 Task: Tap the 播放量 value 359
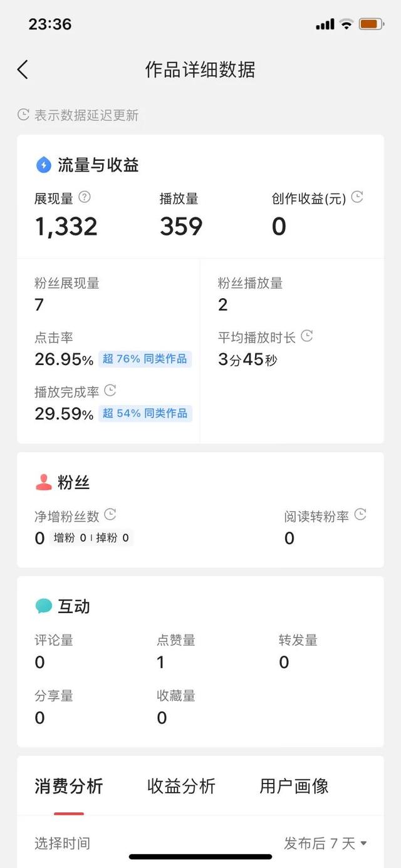coord(181,226)
